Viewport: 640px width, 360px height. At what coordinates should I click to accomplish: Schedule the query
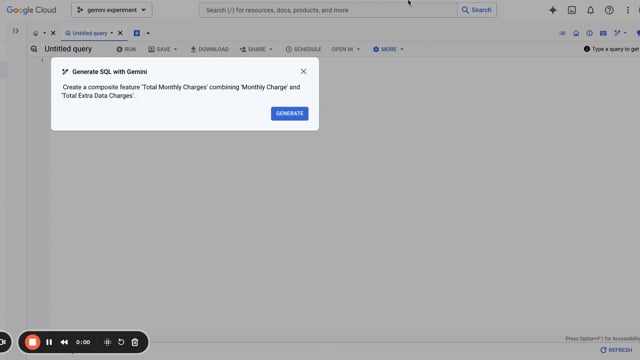303,49
